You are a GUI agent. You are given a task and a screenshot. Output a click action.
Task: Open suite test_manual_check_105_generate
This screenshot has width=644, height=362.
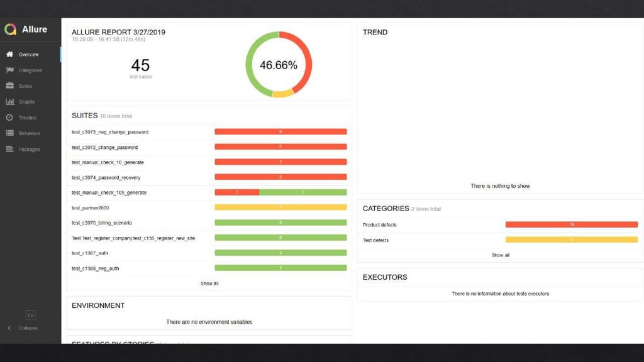[x=209, y=192]
